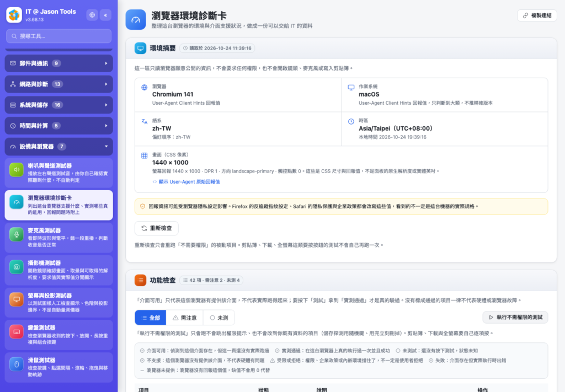Click the 作業系統 monitor icon

[x=351, y=88]
